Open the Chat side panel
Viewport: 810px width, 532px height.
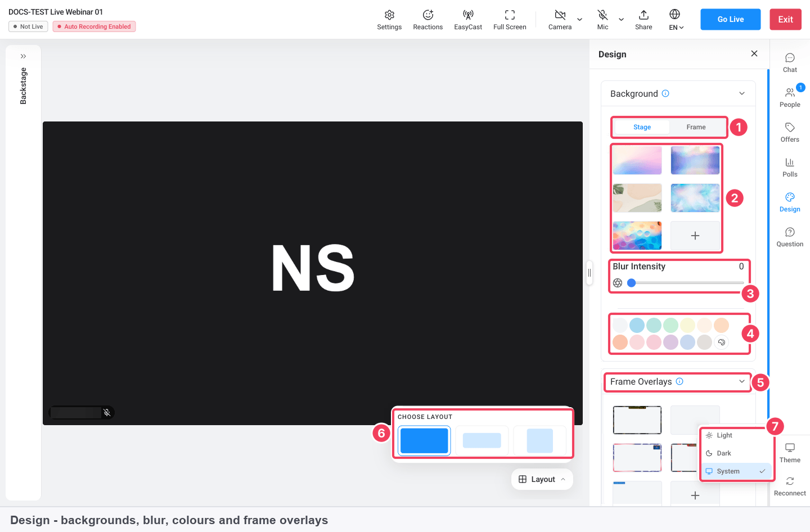790,63
